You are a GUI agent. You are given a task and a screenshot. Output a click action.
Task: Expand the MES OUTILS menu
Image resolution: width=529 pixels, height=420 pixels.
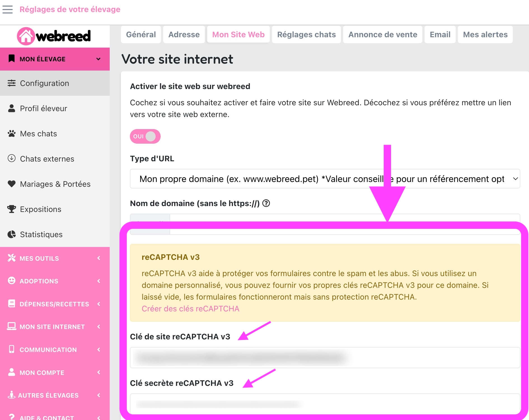point(55,258)
